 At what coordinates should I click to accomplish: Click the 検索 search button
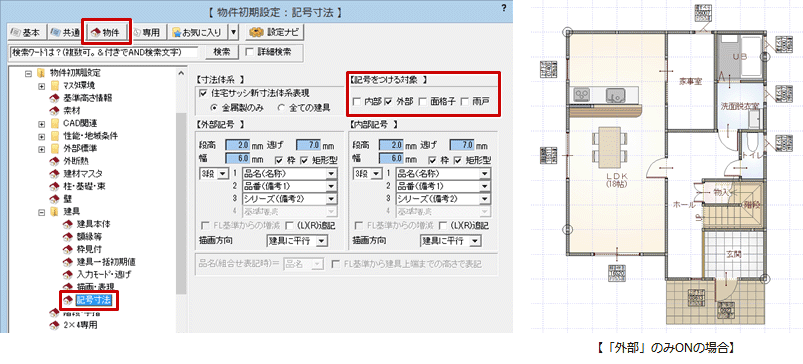[x=221, y=52]
